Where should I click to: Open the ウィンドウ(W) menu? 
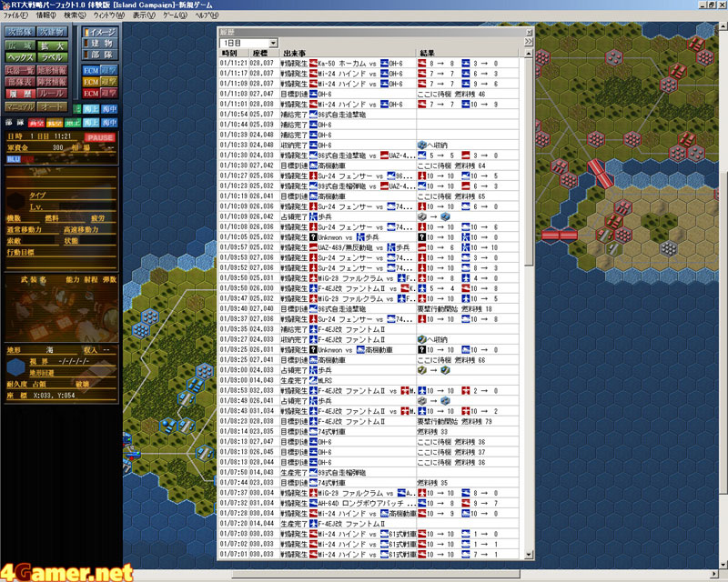tap(109, 15)
